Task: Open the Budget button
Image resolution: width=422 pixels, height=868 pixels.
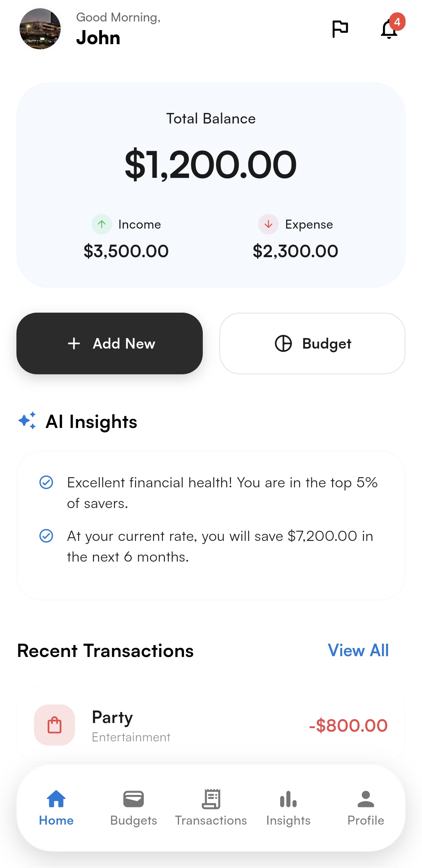Action: tap(312, 344)
